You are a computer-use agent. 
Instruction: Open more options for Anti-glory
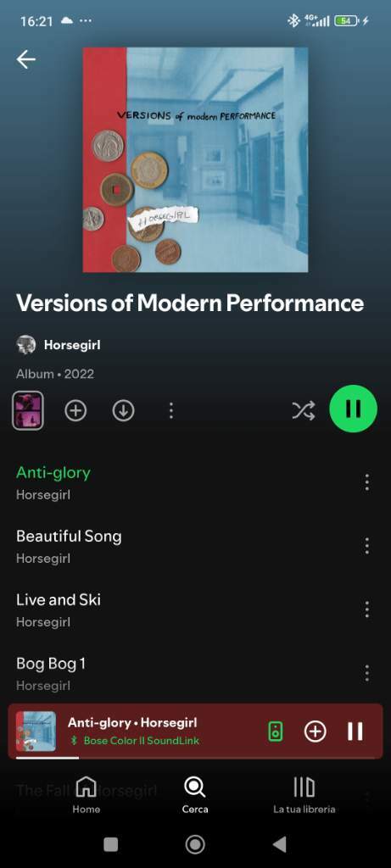[x=366, y=482]
